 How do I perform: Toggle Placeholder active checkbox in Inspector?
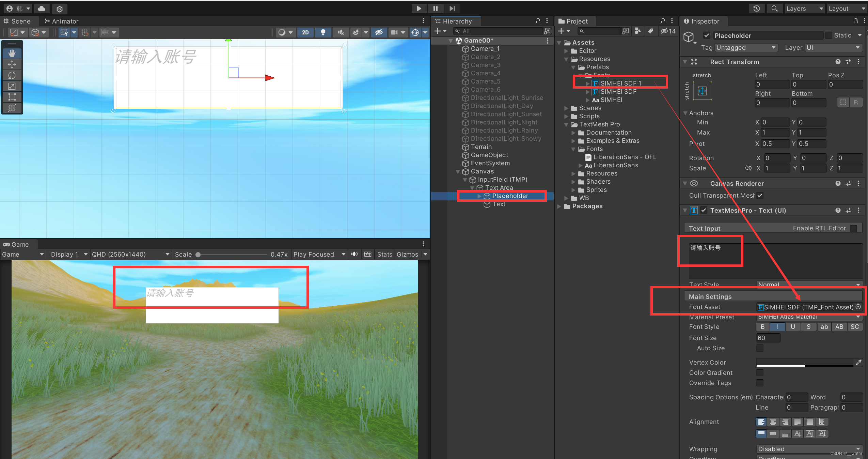tap(707, 35)
